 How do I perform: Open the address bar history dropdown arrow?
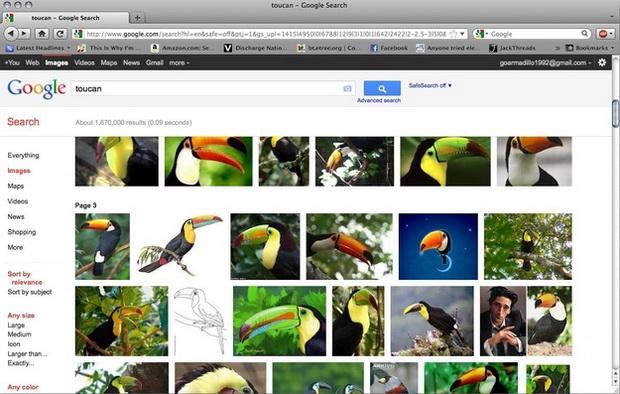pos(462,34)
